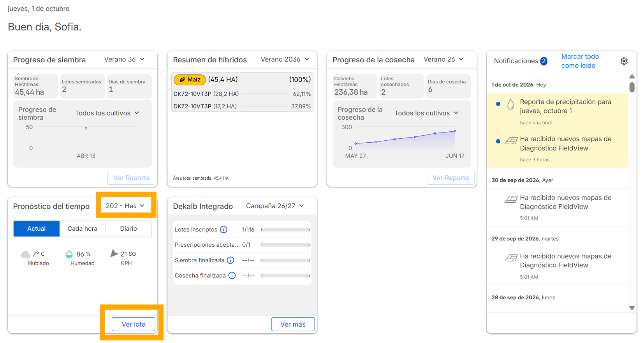Expand Todos los cultivos in cosecha chart
This screenshot has height=343, width=644.
[426, 113]
